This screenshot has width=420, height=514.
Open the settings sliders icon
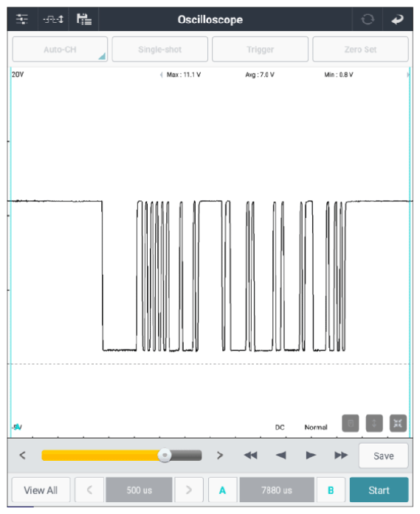pyautogui.click(x=22, y=19)
